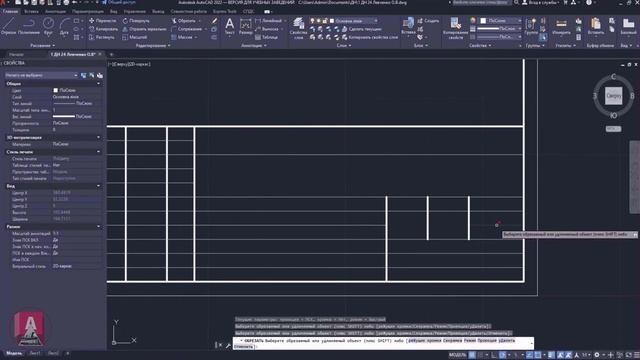The height and width of the screenshot is (360, 640).
Task: Click the МОДЕЛЬ status bar button
Action: tap(457, 355)
